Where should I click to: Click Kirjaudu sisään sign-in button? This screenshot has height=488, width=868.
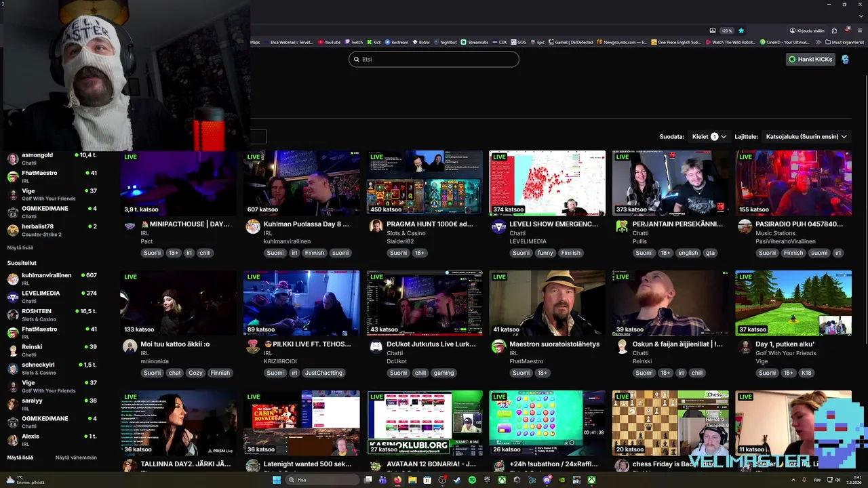807,30
